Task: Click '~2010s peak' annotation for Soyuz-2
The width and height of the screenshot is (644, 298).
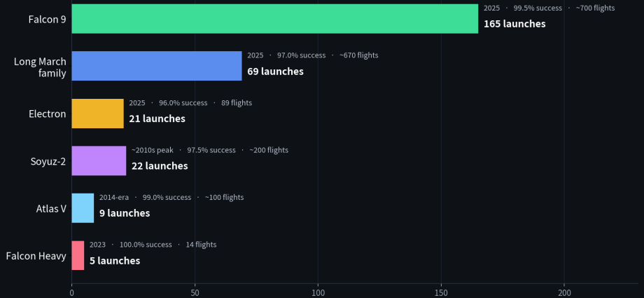Action: [153, 150]
